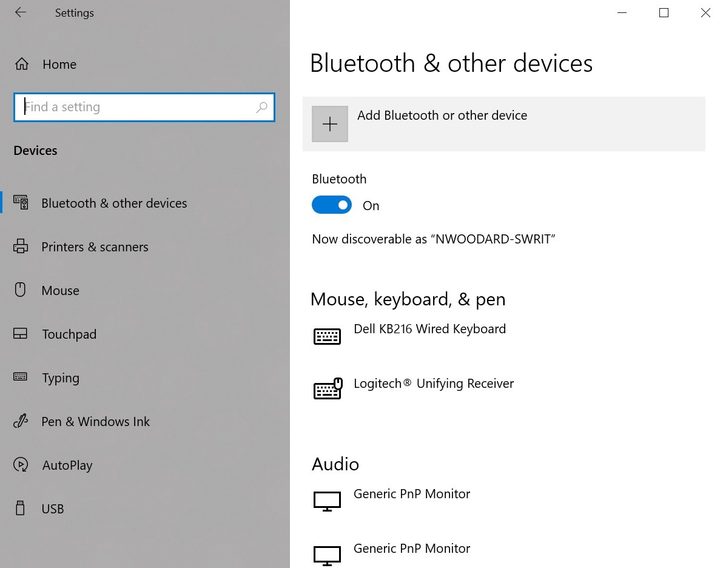Select the Pen & Windows Ink icon
Viewport: 720px width, 568px height.
pyautogui.click(x=21, y=421)
